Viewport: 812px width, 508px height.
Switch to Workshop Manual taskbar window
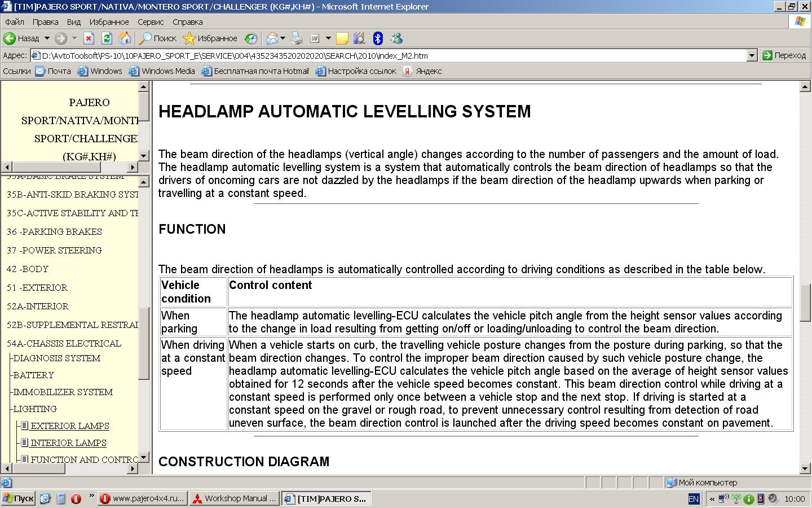pyautogui.click(x=234, y=498)
